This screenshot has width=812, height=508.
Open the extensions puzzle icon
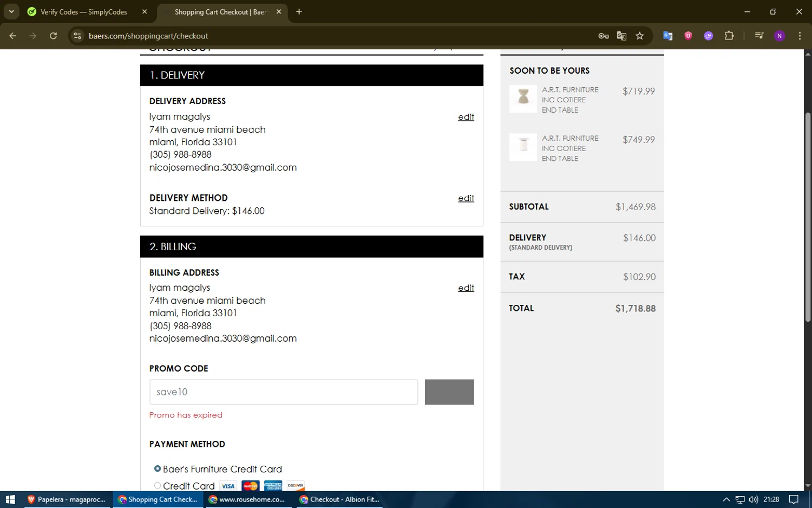coord(729,36)
